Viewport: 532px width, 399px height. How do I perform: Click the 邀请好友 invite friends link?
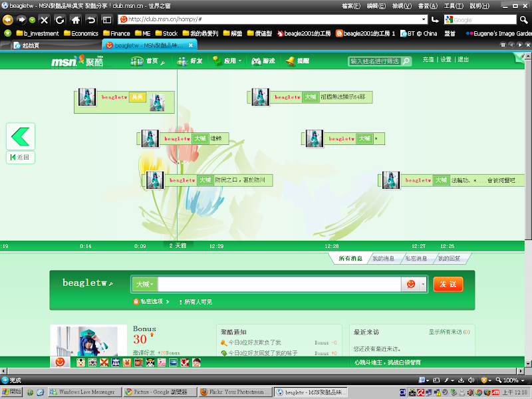point(144,352)
